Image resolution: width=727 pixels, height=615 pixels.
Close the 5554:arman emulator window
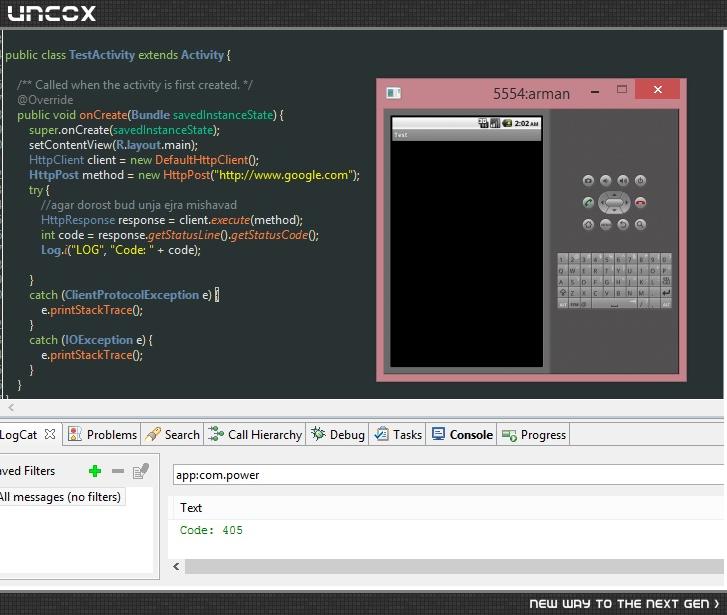(x=657, y=89)
